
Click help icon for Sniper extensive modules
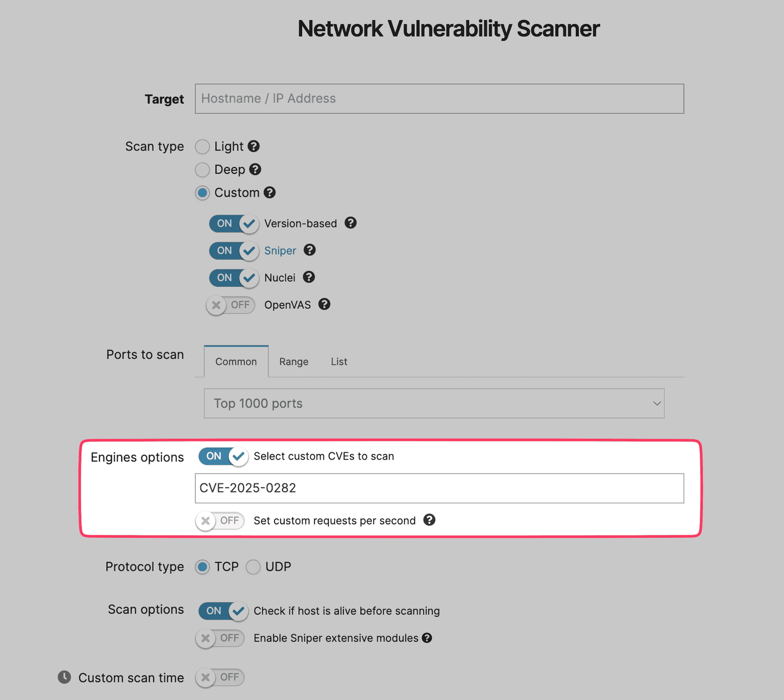427,638
